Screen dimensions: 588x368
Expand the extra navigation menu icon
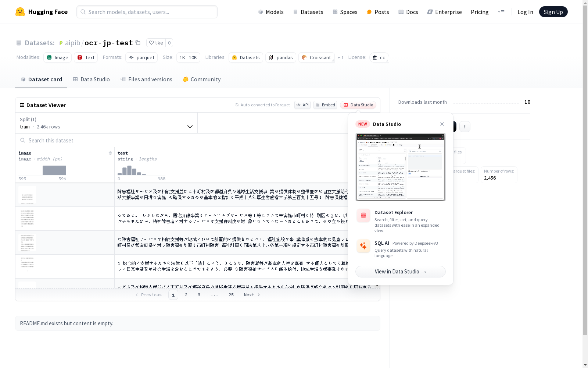click(501, 12)
